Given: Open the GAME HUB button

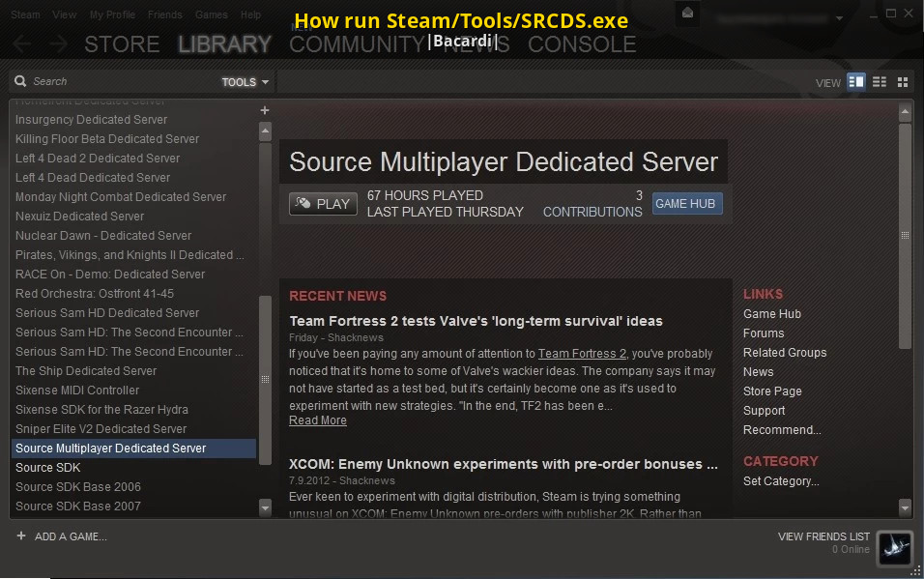Looking at the screenshot, I should pos(686,204).
